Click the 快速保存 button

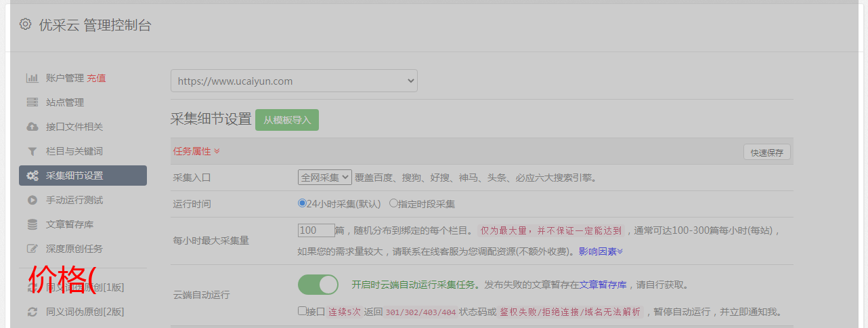[766, 152]
